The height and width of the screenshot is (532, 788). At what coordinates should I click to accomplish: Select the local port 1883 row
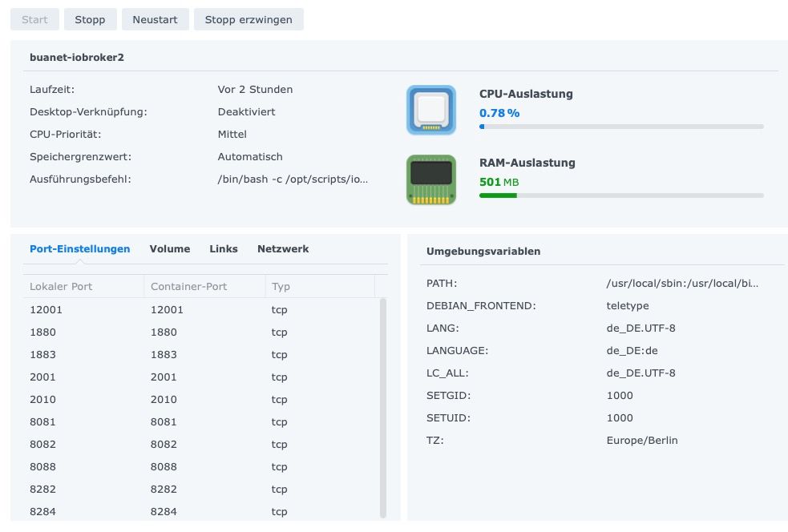point(200,355)
